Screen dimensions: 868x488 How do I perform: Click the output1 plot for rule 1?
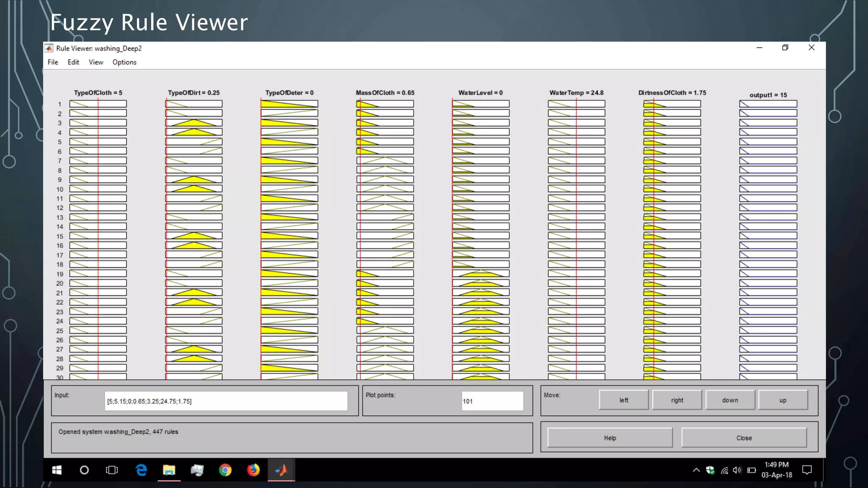(768, 104)
